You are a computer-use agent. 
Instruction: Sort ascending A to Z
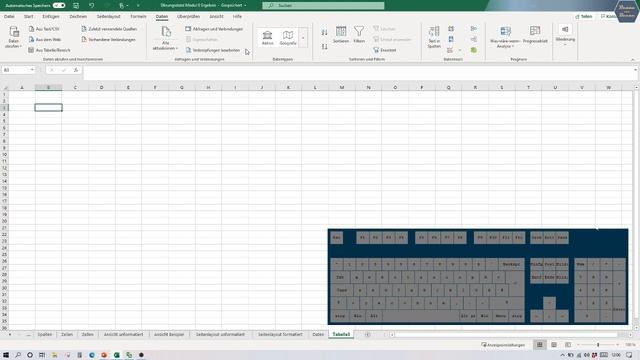pos(324,32)
